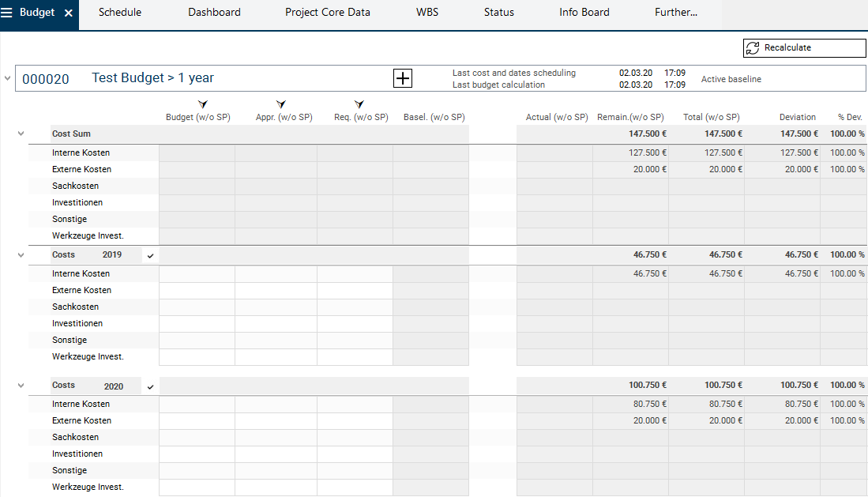Collapse the Cost Sum section
The width and height of the screenshot is (868, 497).
pyautogui.click(x=21, y=134)
